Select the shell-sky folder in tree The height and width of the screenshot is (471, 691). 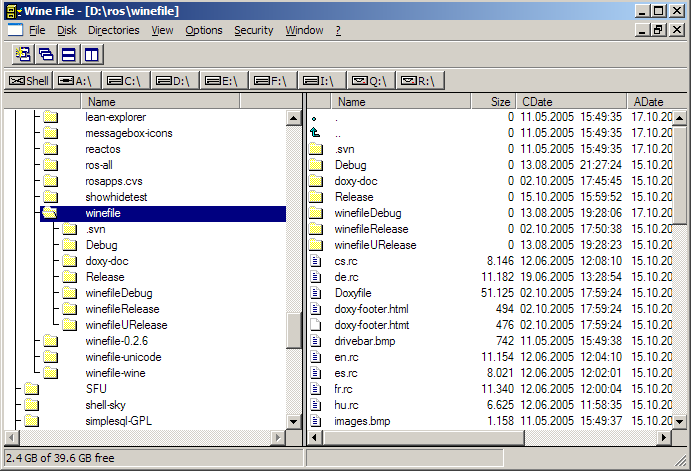(x=105, y=405)
